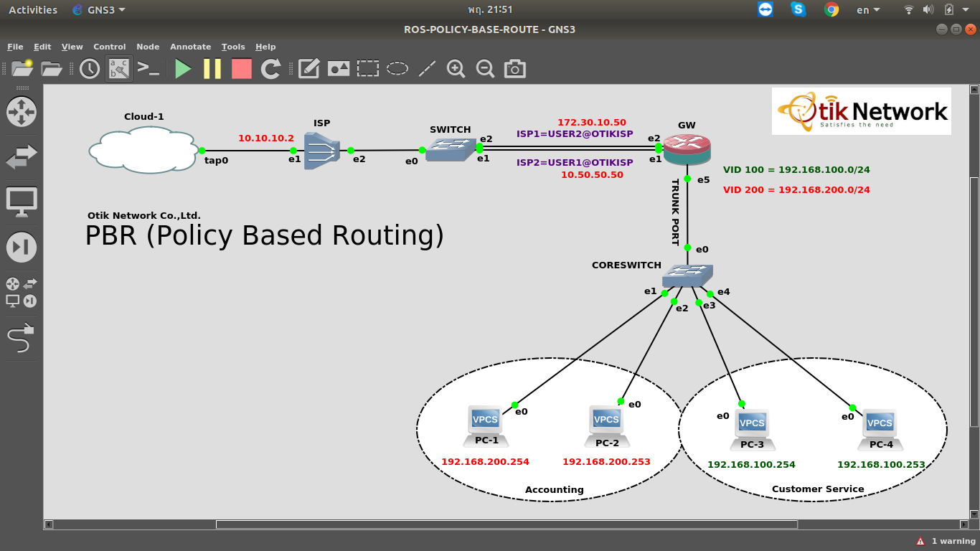Click the Otik Network logo image
The width and height of the screenshot is (980, 551).
(862, 111)
